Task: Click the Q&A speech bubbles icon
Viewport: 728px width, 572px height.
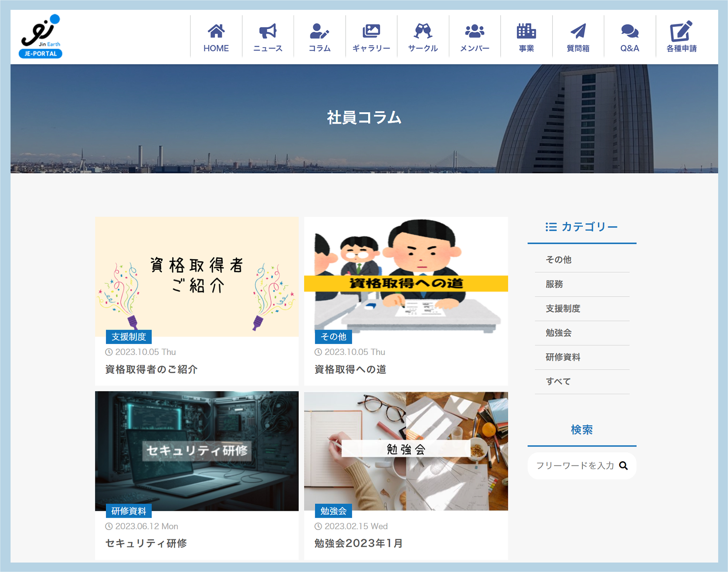Action: tap(630, 31)
